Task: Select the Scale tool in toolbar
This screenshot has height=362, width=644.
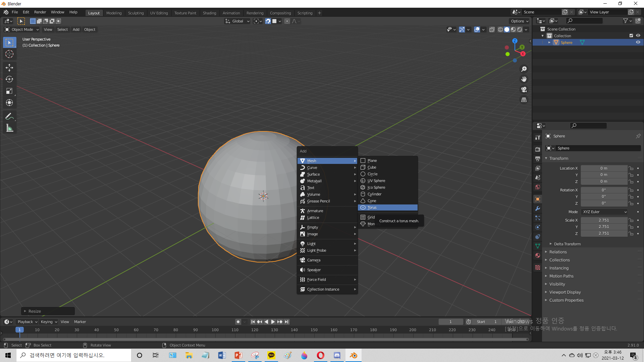Action: point(9,91)
